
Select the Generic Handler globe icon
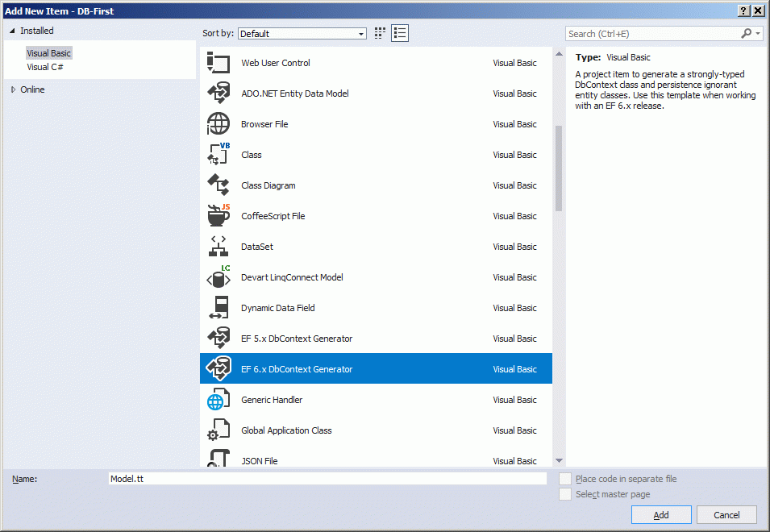click(x=219, y=400)
